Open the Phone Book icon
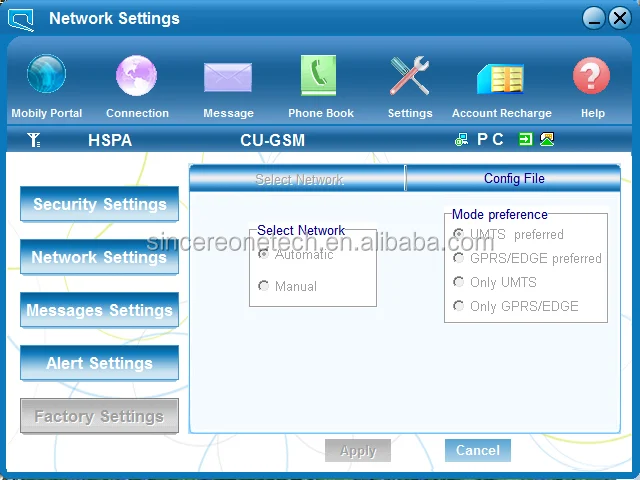Image resolution: width=640 pixels, height=480 pixels. pyautogui.click(x=319, y=76)
